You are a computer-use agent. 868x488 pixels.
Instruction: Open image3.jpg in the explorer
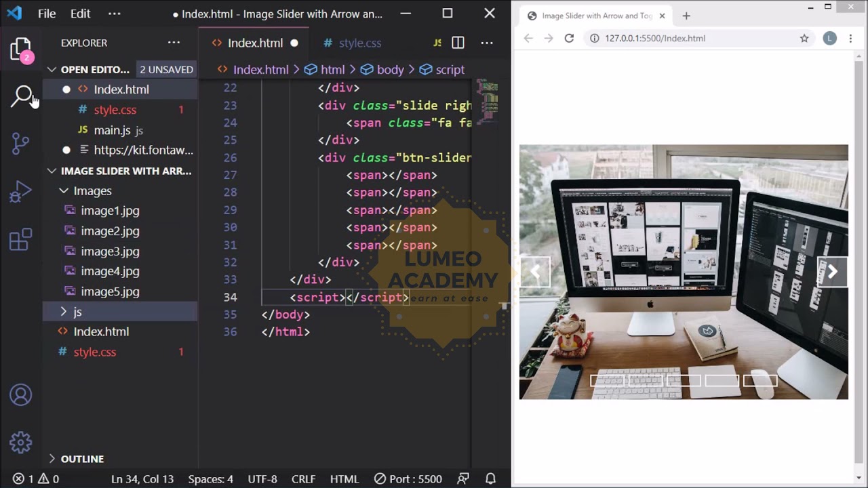[x=110, y=251]
